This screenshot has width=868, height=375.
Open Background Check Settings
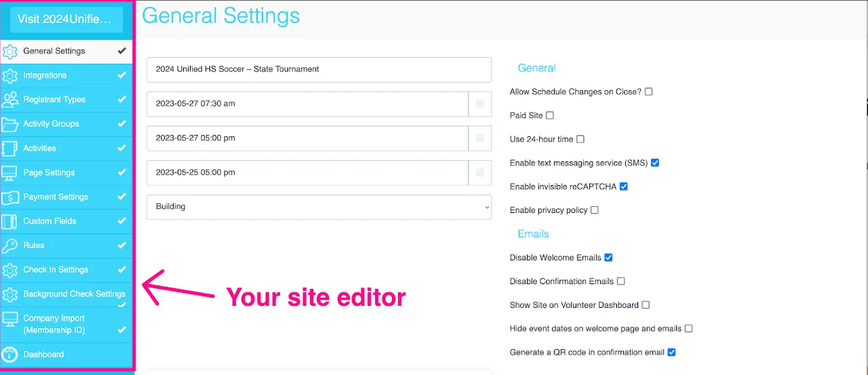(x=66, y=294)
